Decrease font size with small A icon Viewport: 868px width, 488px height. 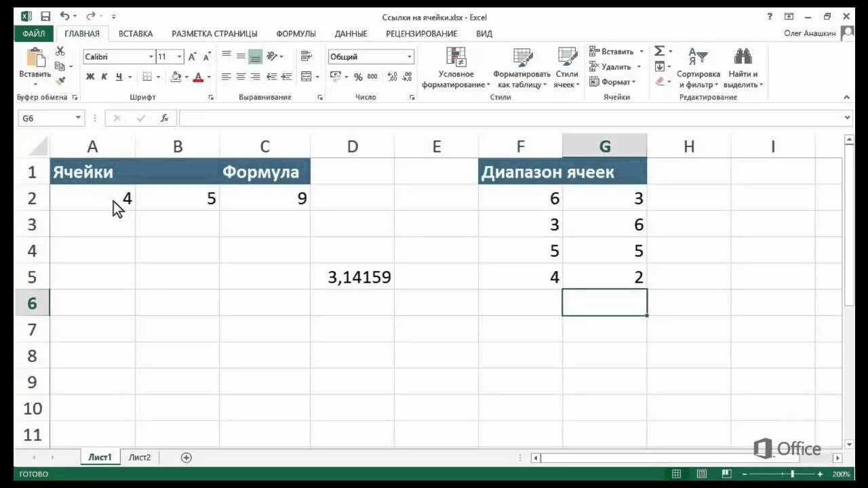[208, 57]
